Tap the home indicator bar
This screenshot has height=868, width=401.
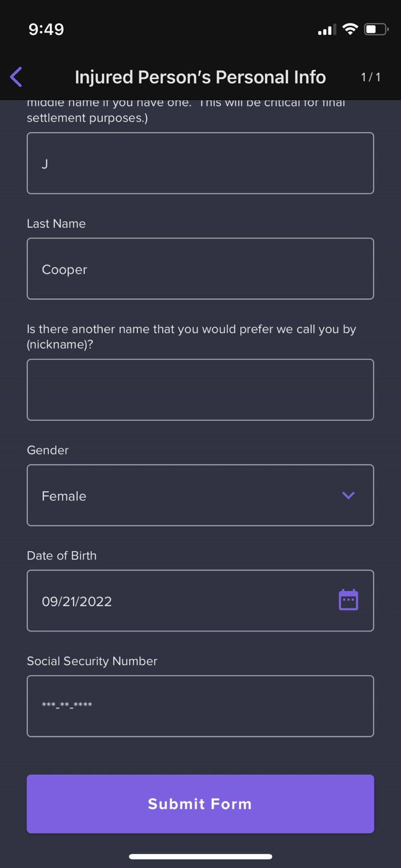pyautogui.click(x=200, y=856)
